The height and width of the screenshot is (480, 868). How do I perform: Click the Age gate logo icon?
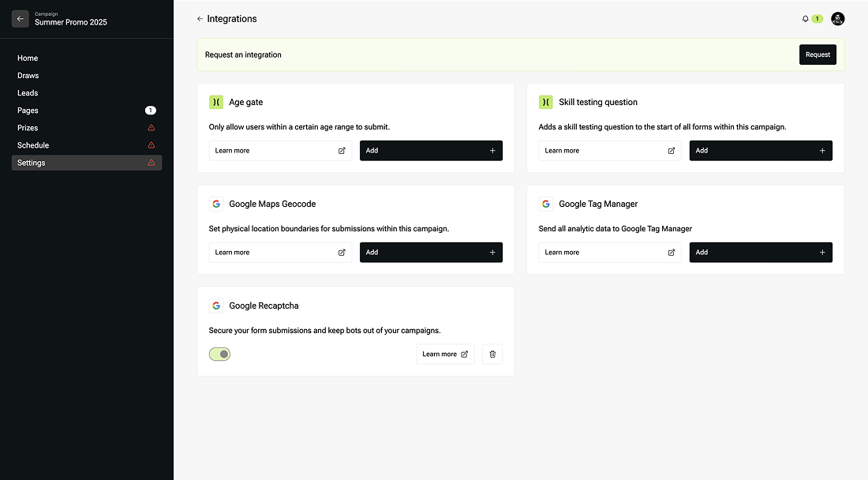216,102
